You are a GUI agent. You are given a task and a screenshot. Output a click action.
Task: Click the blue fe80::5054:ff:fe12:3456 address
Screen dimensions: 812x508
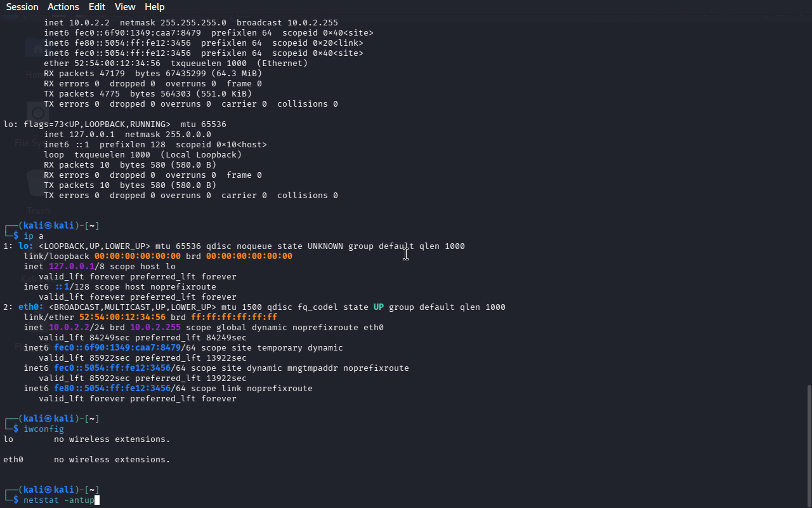112,389
